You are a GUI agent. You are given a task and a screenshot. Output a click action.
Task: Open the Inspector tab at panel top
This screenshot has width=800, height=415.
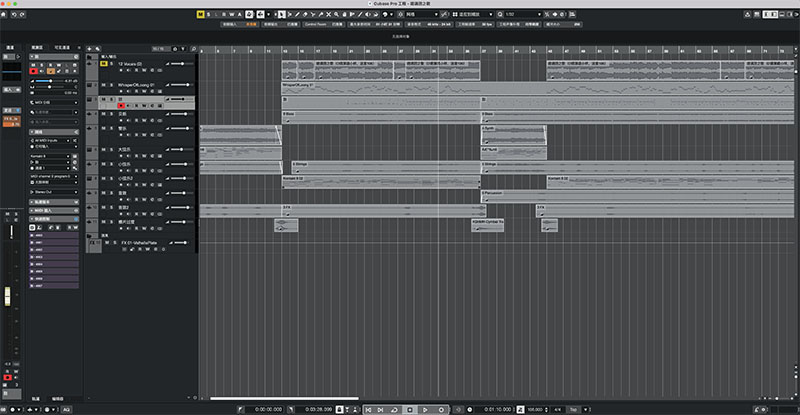37,47
